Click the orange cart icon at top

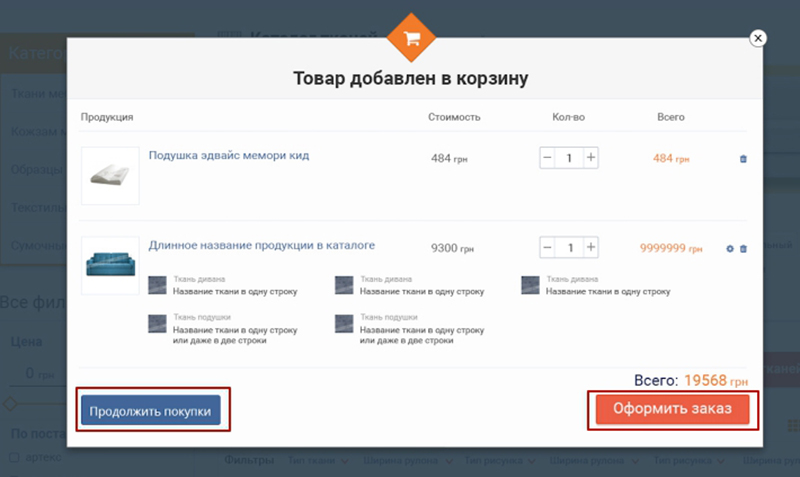click(x=410, y=38)
